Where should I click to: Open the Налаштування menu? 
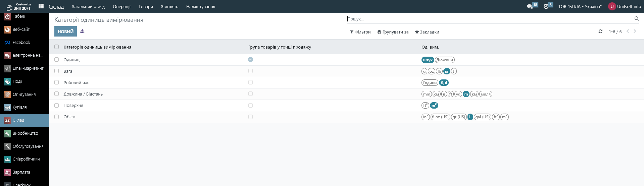[200, 7]
